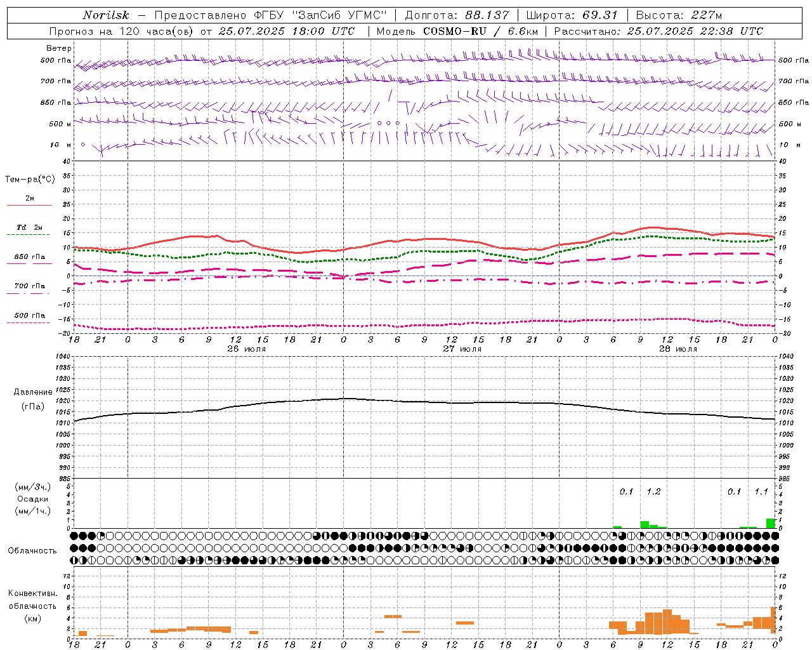812x650 pixels.
Task: Click right '10 м' wind level label
Action: coord(790,145)
